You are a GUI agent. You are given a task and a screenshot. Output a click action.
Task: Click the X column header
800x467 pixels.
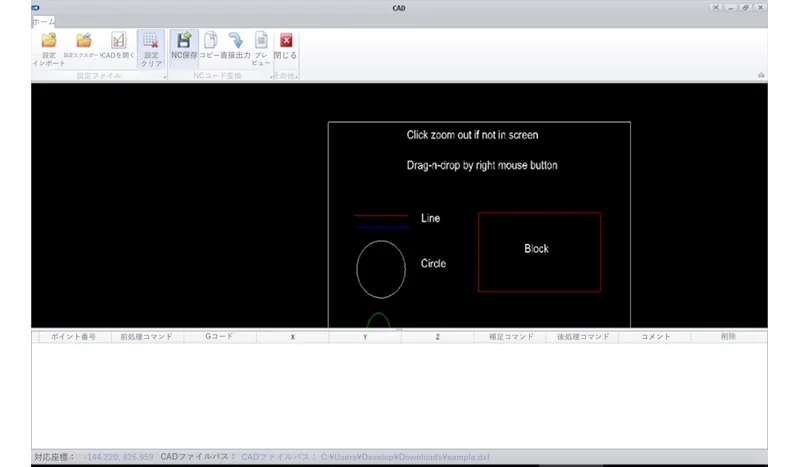[x=292, y=337]
